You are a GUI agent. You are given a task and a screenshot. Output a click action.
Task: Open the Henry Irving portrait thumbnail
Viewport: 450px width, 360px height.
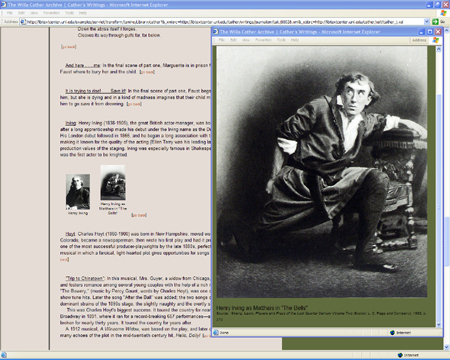tap(78, 191)
